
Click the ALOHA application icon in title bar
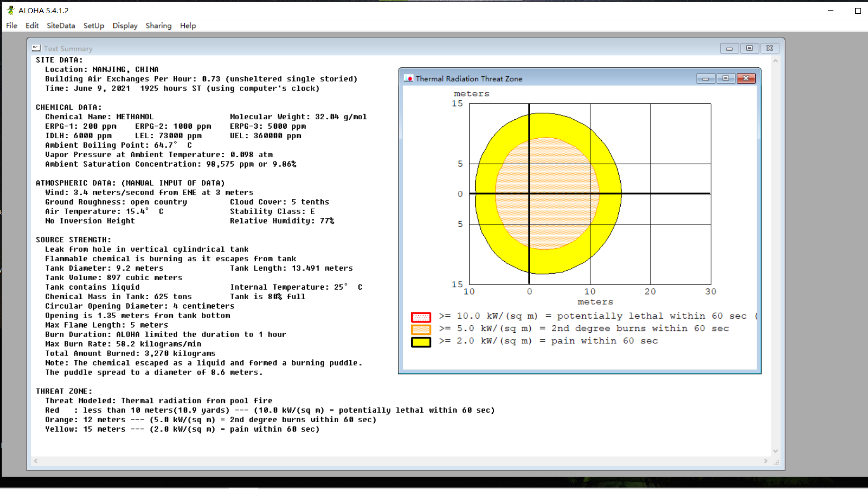(x=10, y=10)
